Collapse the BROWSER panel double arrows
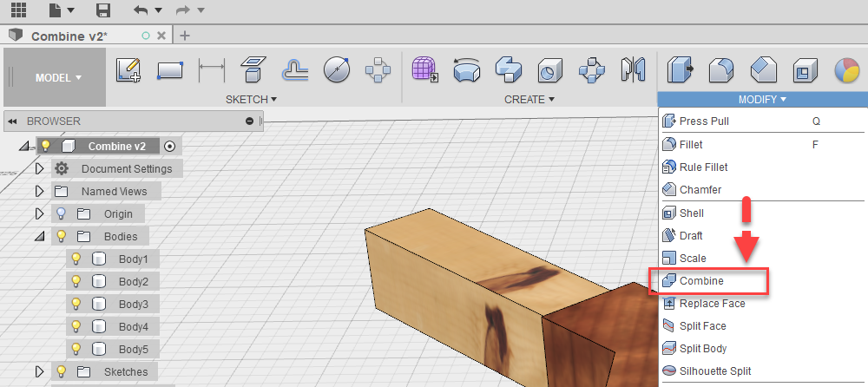868x387 pixels. [x=11, y=121]
